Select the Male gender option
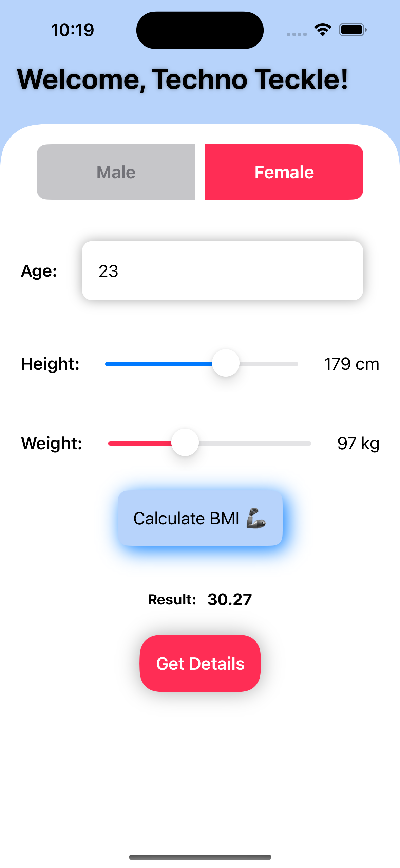The image size is (400, 868). 116,172
